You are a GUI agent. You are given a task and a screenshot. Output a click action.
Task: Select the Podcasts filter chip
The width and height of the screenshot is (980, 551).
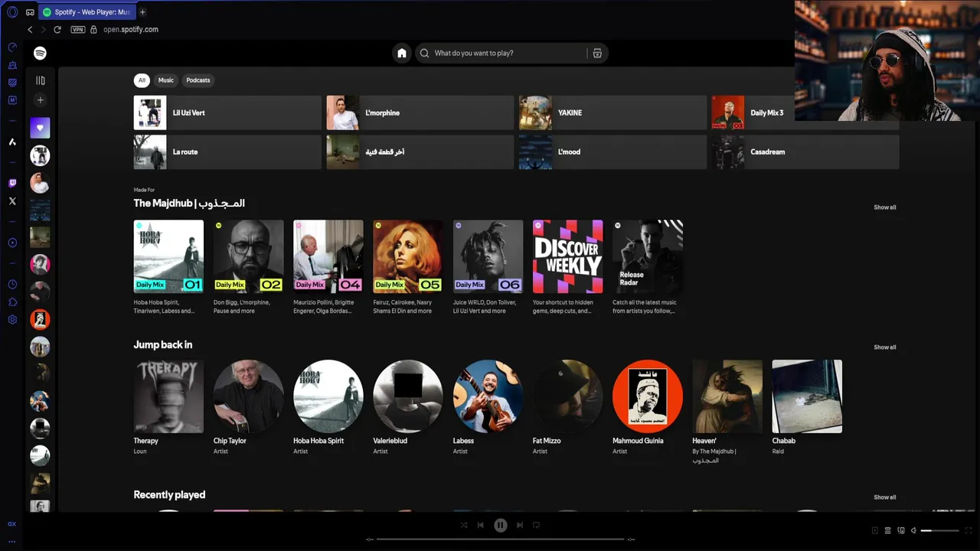[198, 80]
